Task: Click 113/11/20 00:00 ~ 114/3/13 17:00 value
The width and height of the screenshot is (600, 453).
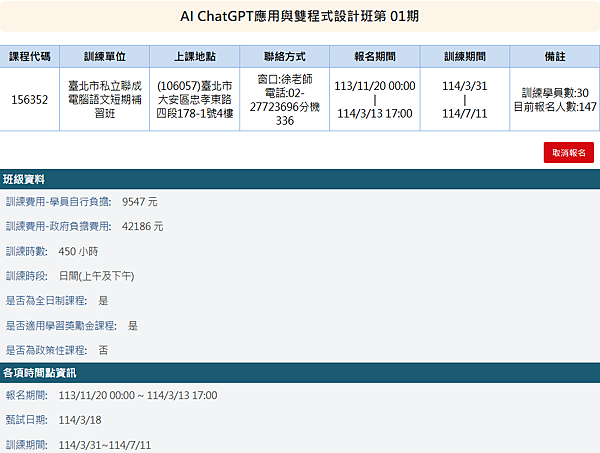Action: [138, 395]
